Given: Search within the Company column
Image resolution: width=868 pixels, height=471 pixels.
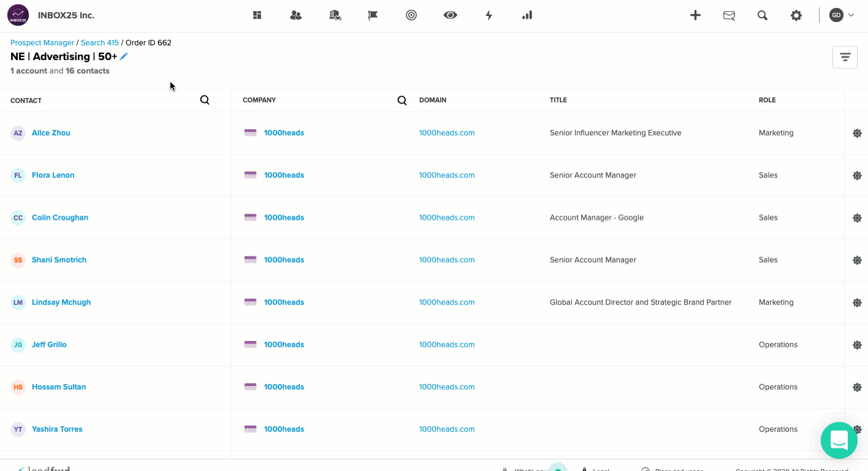Looking at the screenshot, I should click(402, 100).
